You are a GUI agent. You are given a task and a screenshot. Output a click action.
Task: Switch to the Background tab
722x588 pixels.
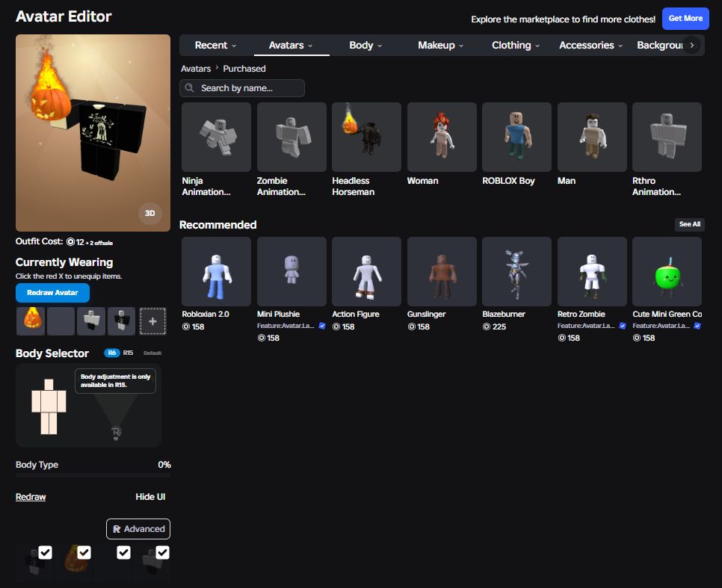point(660,45)
